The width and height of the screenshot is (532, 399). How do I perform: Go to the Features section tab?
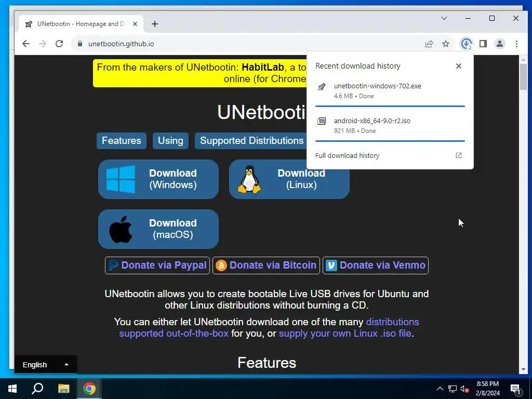tap(122, 140)
